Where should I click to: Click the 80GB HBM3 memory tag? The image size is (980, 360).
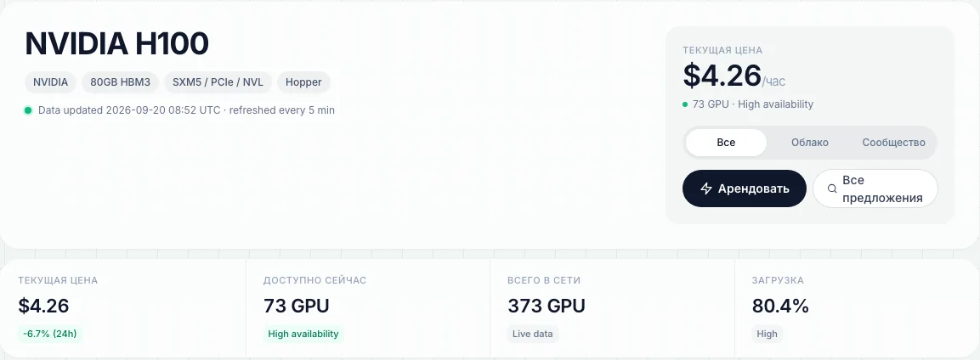[120, 82]
